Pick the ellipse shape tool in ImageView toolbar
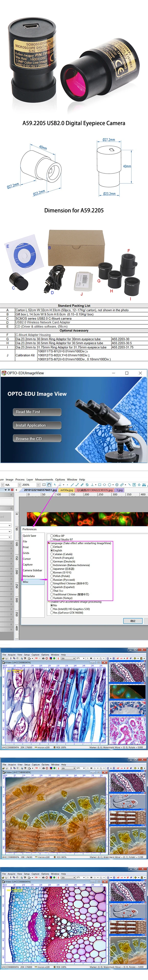Viewport: 148px width, 980px height. [105, 485]
